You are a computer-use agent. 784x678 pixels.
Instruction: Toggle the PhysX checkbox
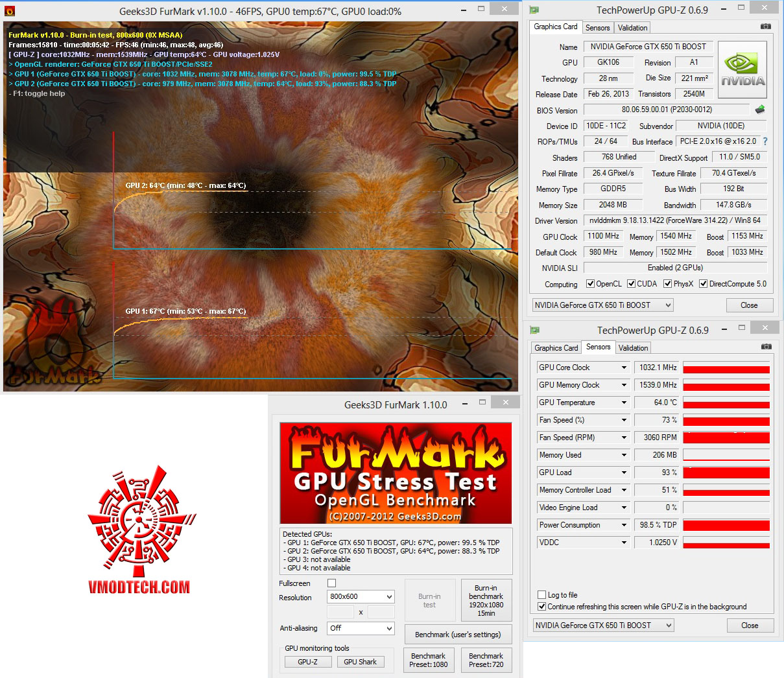(667, 284)
